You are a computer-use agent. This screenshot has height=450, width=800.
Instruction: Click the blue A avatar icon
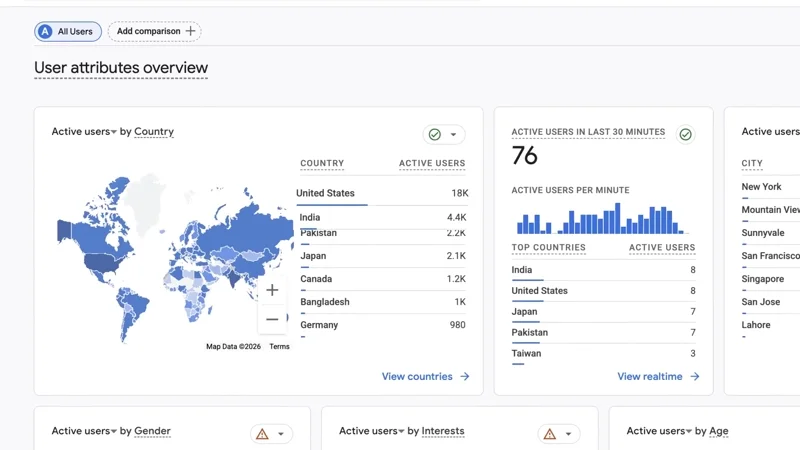[x=45, y=32]
